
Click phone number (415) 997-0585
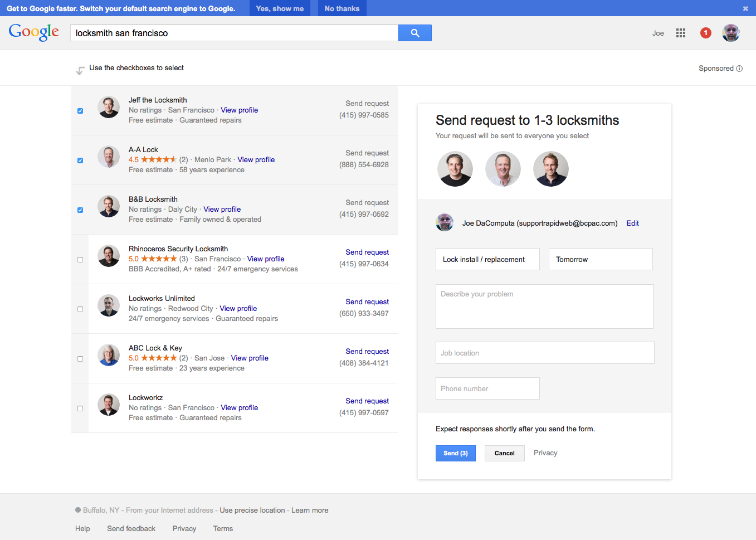364,115
